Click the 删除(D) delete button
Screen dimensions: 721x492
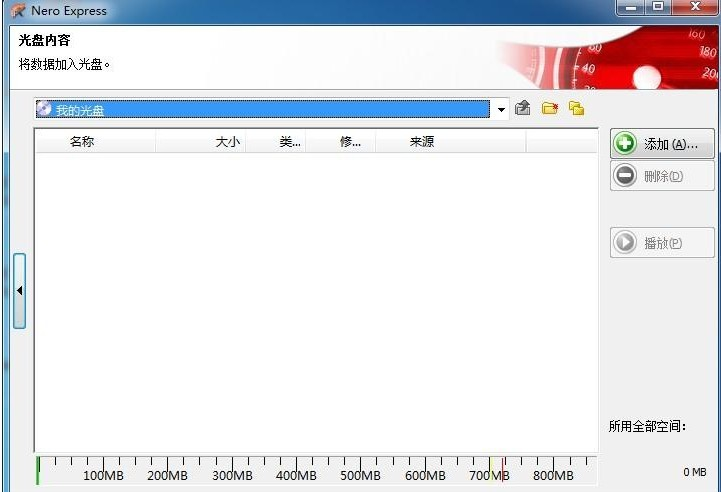pyautogui.click(x=662, y=176)
